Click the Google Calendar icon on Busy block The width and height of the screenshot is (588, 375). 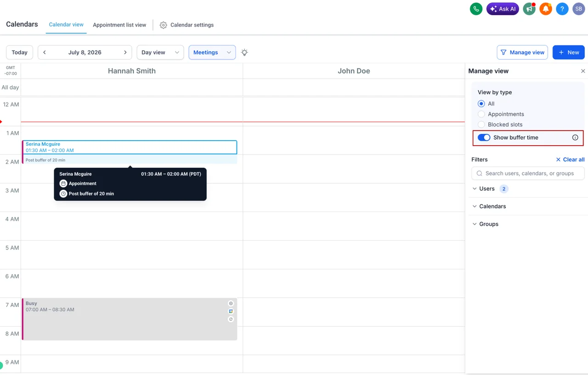point(231,311)
